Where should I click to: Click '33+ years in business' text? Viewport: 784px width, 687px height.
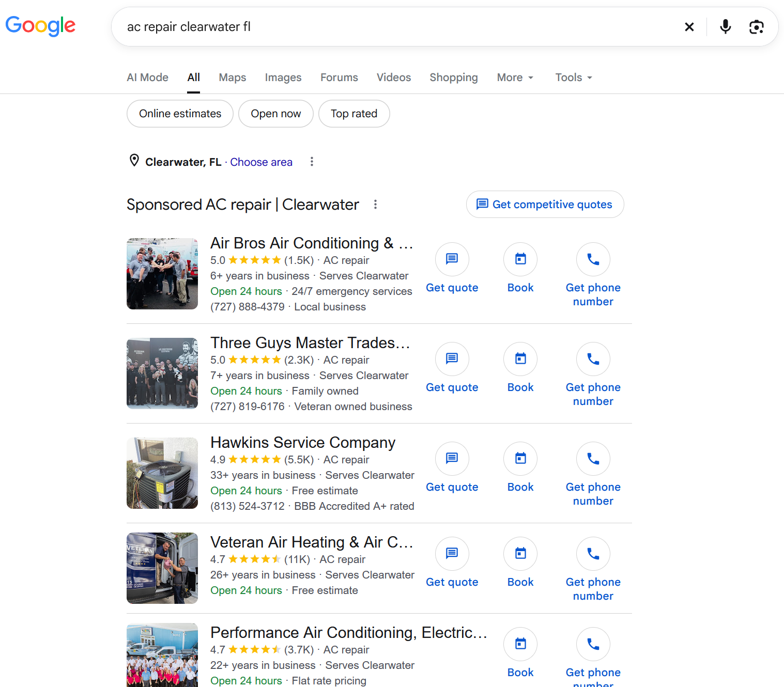point(263,475)
